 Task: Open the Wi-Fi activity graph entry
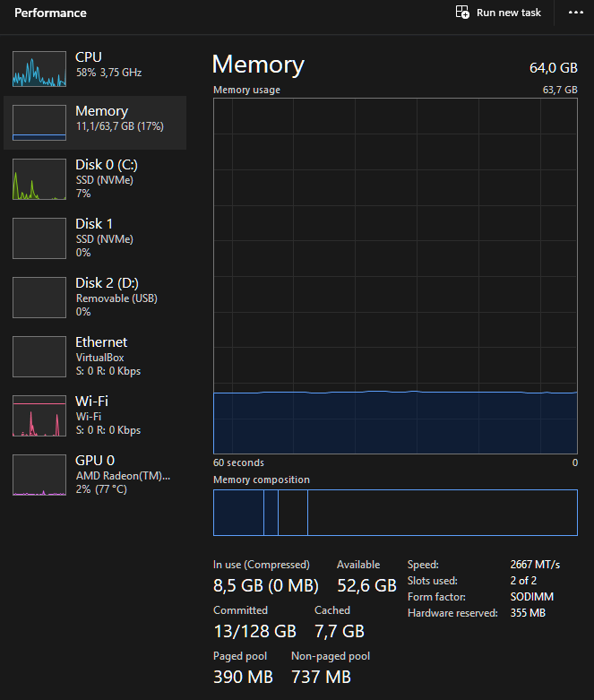pos(39,415)
